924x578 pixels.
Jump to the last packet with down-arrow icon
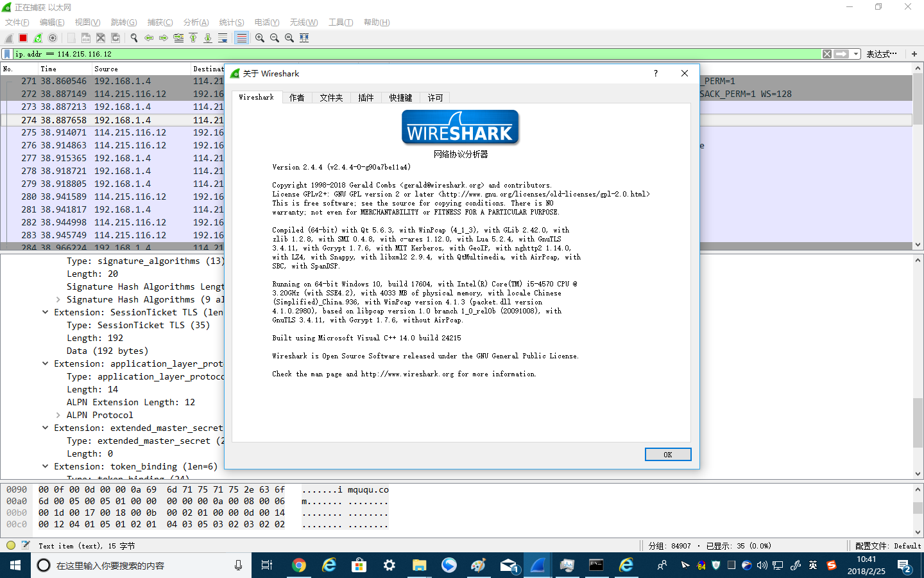coord(207,38)
